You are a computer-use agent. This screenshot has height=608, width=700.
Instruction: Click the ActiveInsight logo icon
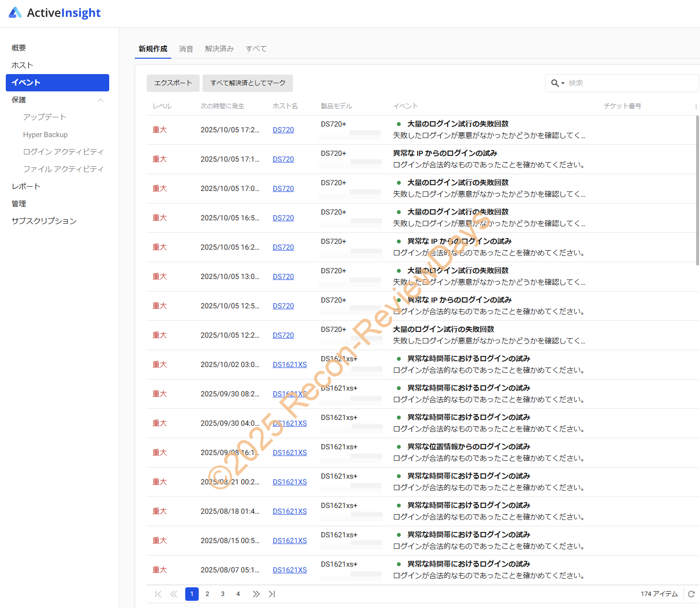pos(15,13)
